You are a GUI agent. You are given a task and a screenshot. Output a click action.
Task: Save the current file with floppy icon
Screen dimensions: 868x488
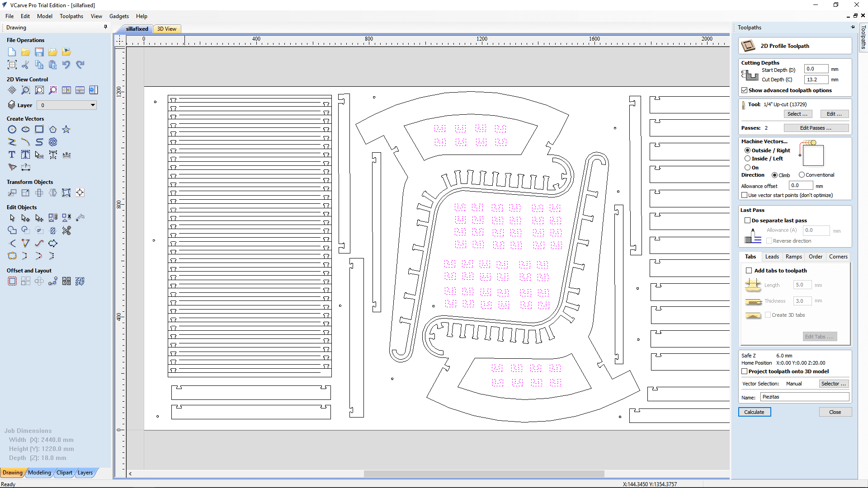pyautogui.click(x=39, y=52)
